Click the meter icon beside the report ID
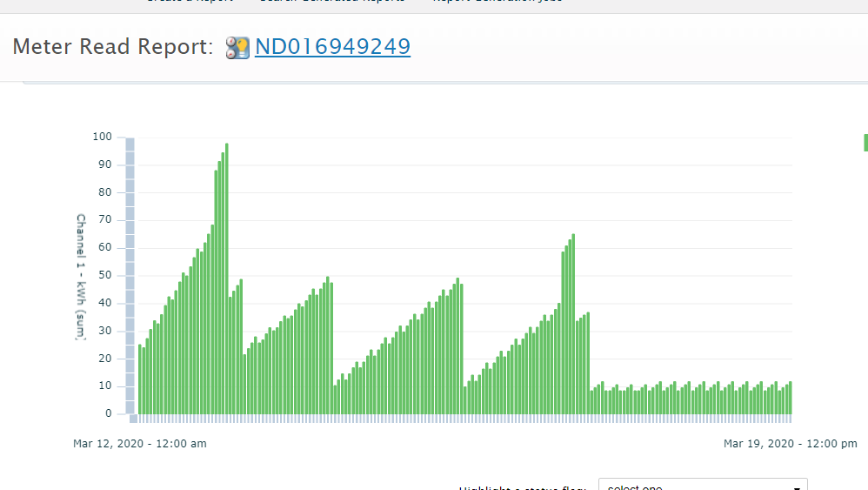 (x=237, y=47)
